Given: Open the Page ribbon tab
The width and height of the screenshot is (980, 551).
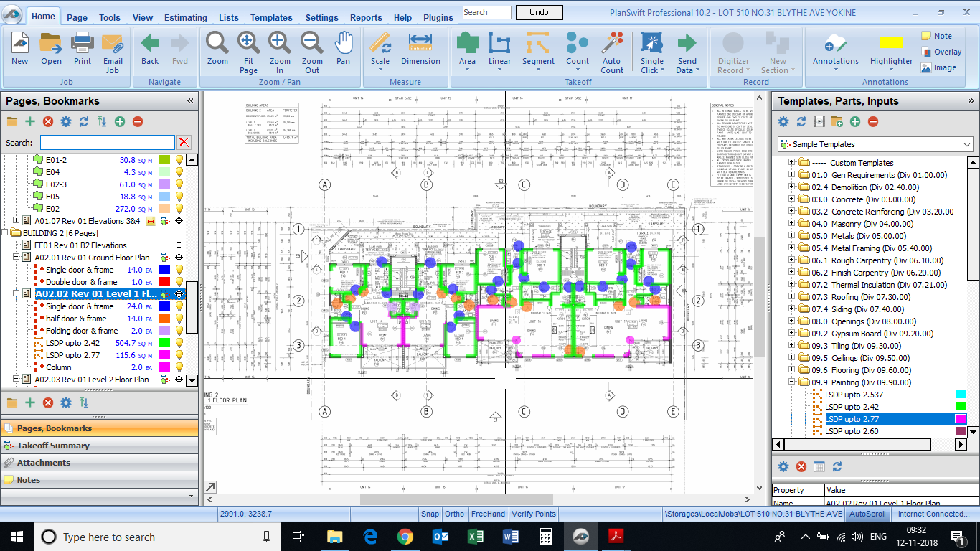Looking at the screenshot, I should [x=77, y=18].
